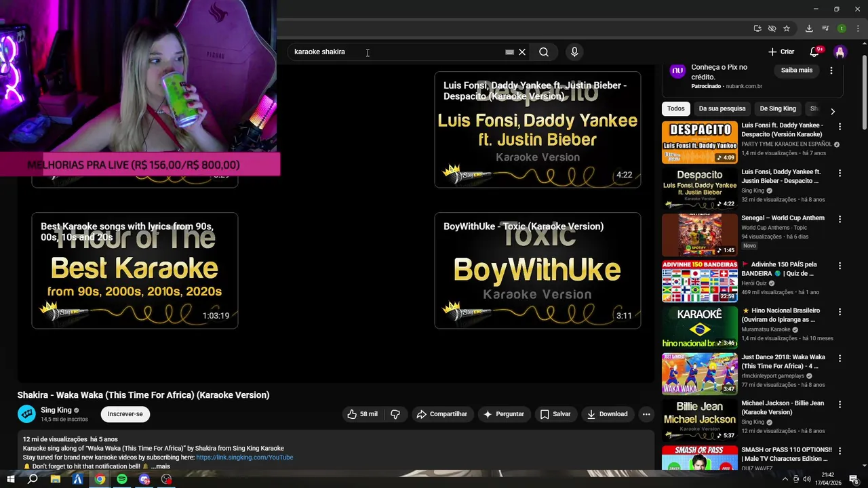This screenshot has width=868, height=488.
Task: Open the Sing King channel name
Action: coord(56,410)
